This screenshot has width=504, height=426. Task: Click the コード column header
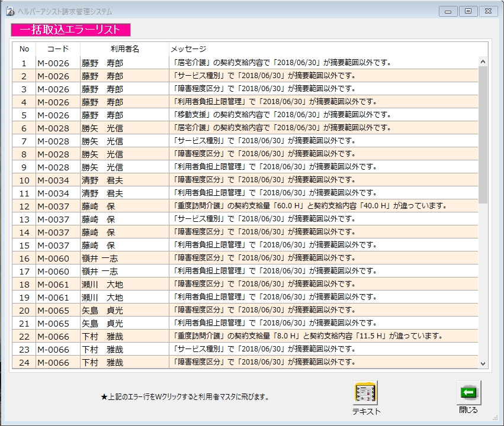point(57,49)
